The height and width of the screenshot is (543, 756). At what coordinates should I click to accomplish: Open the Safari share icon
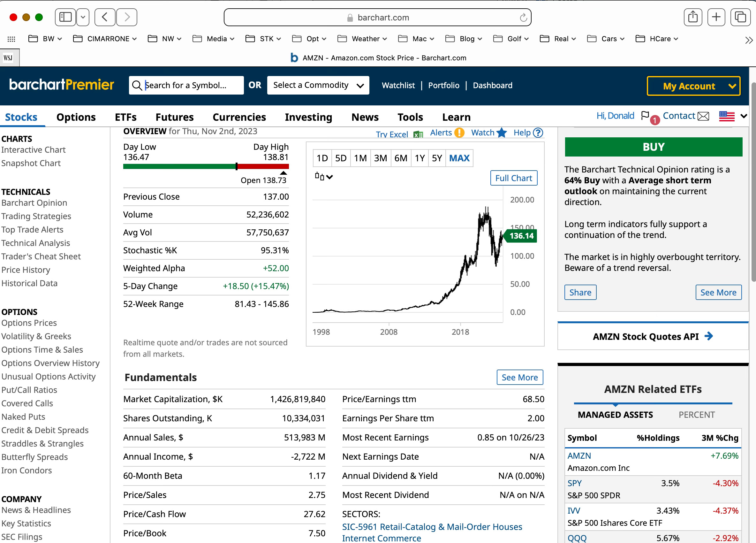(693, 17)
